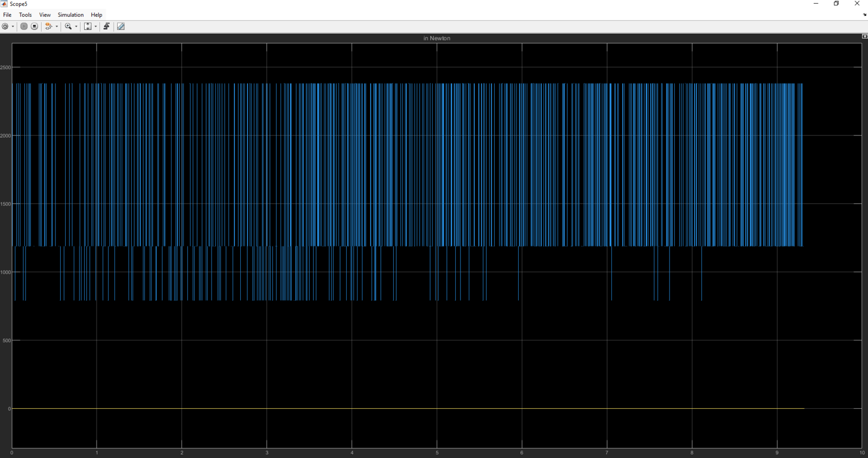The width and height of the screenshot is (868, 458).
Task: Select the Zoom magnifier tool
Action: click(x=68, y=26)
